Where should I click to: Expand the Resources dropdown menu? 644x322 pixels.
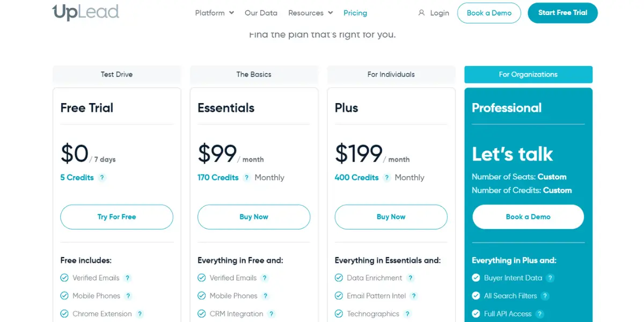(x=311, y=13)
